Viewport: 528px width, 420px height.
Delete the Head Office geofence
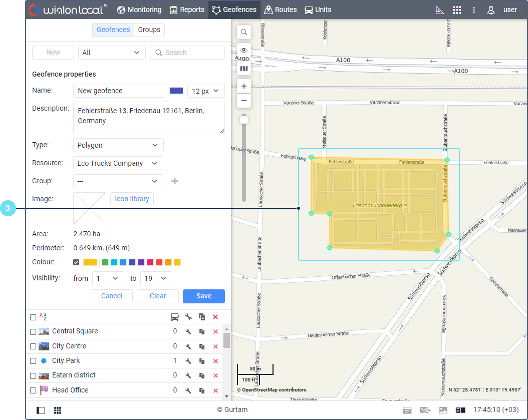tap(215, 390)
